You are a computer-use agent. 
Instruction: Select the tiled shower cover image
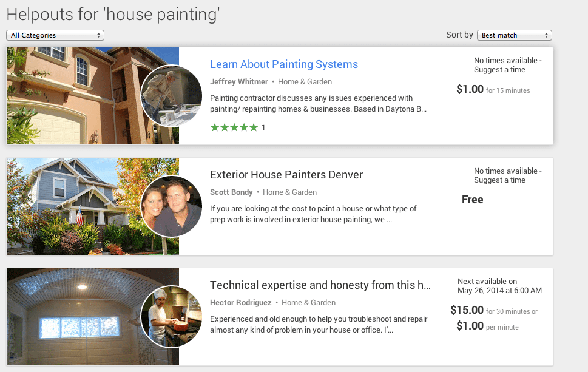tap(75, 317)
